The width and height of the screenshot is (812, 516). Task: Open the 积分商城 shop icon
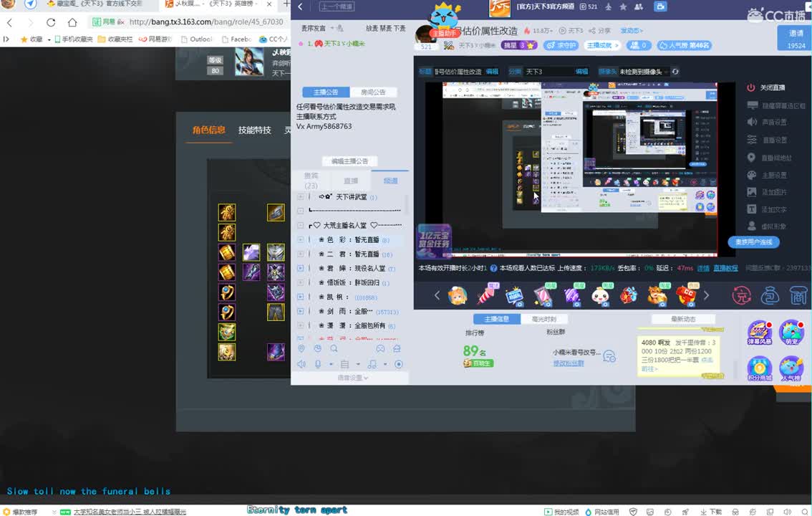(x=759, y=368)
